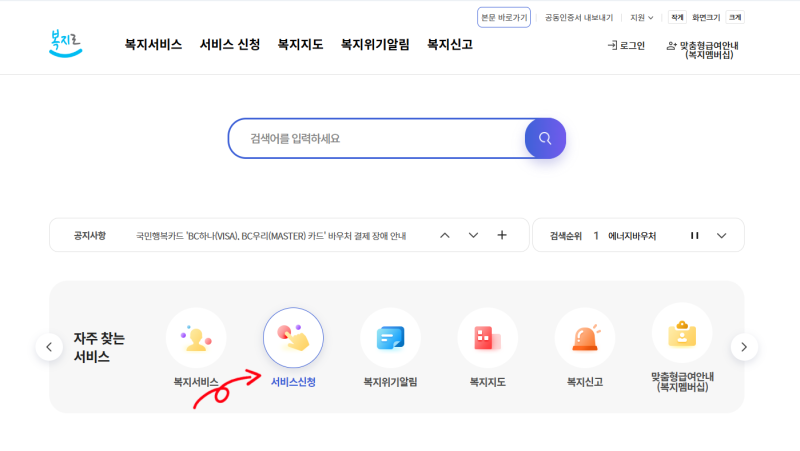Open the 복지위기알림 top menu

[x=375, y=44]
